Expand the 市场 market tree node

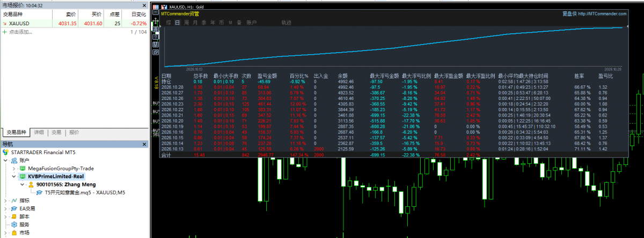click(5, 233)
